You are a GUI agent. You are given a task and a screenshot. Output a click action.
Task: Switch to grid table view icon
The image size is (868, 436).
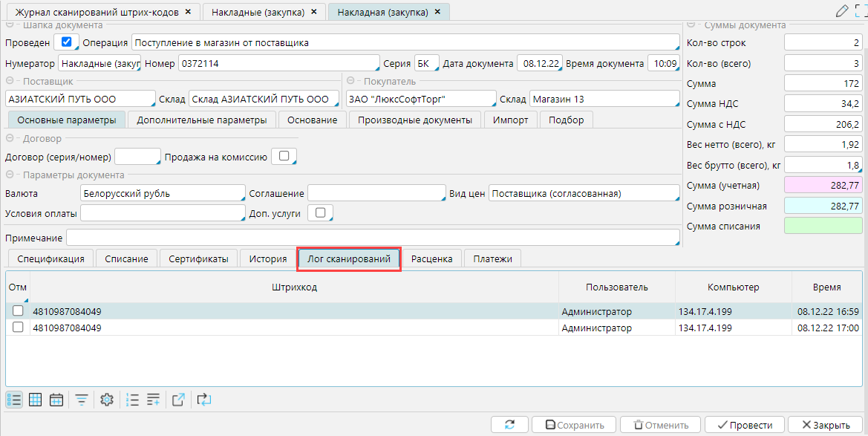35,400
